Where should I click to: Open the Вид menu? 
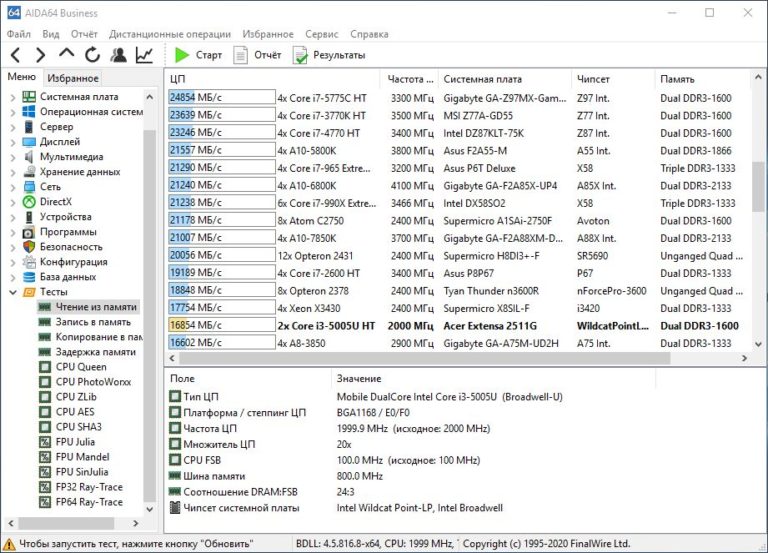pyautogui.click(x=50, y=34)
